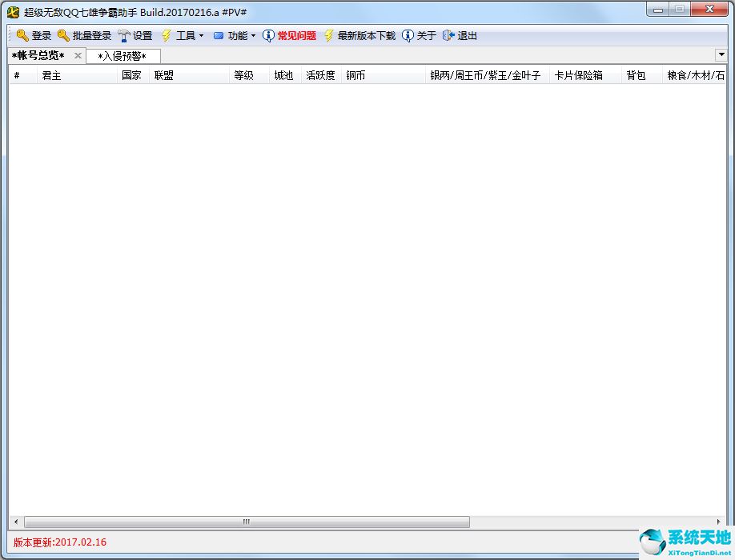Click the 常见问题 info icon
This screenshot has height=560, width=735.
click(268, 35)
